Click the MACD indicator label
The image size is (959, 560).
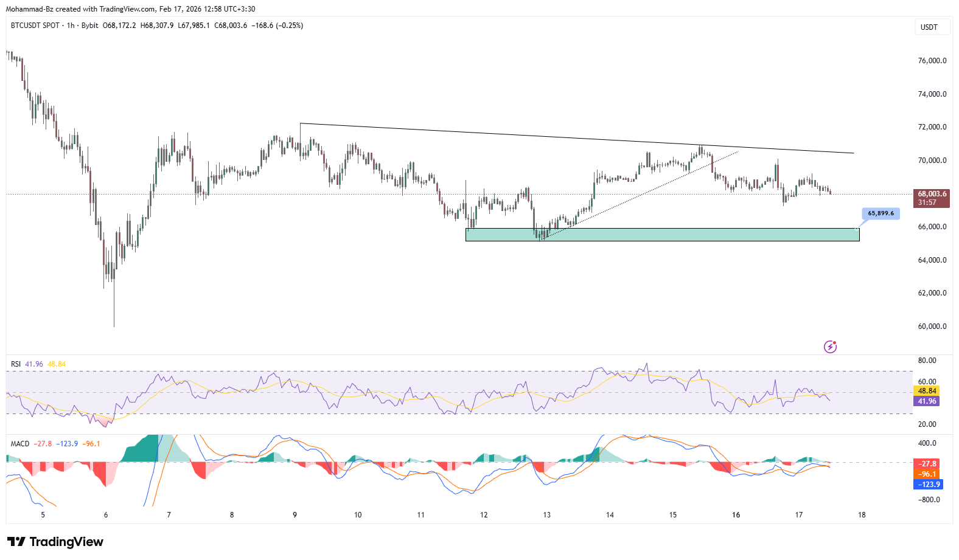[x=19, y=444]
